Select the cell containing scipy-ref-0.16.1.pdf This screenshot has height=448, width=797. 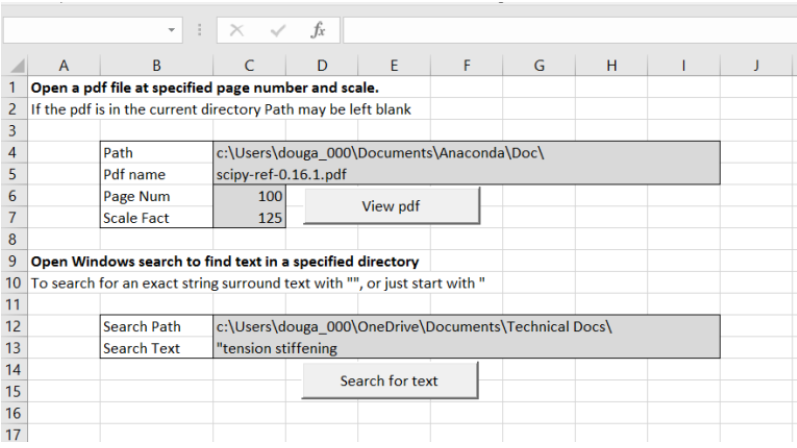click(x=466, y=174)
